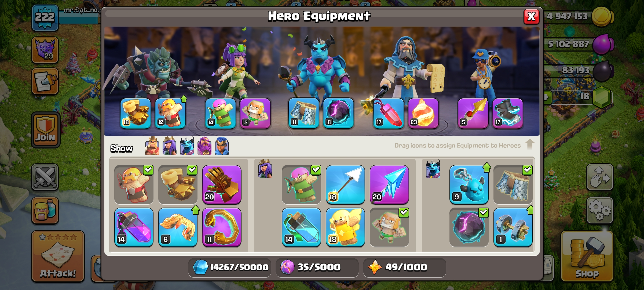Screen dimensions: 644x290
Task: Open the Warden's level 23 Fireball slot
Action: click(423, 113)
